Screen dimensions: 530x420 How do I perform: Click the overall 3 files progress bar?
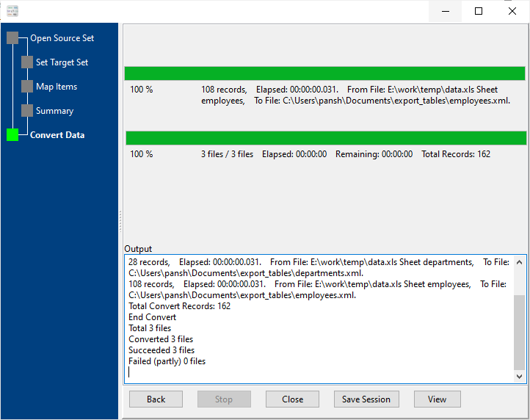(326, 138)
